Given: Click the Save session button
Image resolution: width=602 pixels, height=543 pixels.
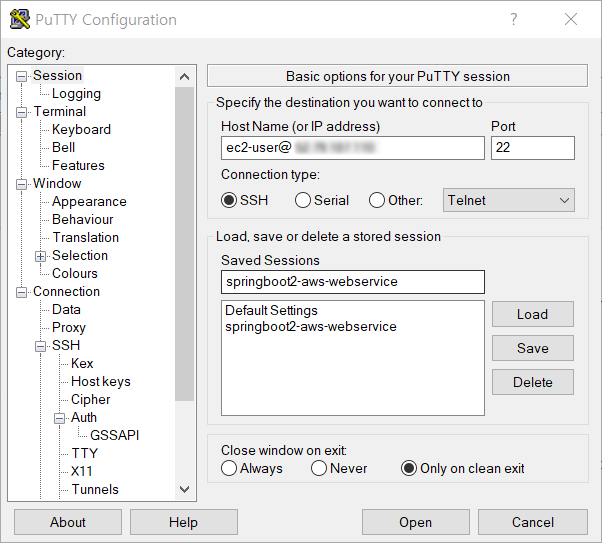Looking at the screenshot, I should [x=533, y=348].
